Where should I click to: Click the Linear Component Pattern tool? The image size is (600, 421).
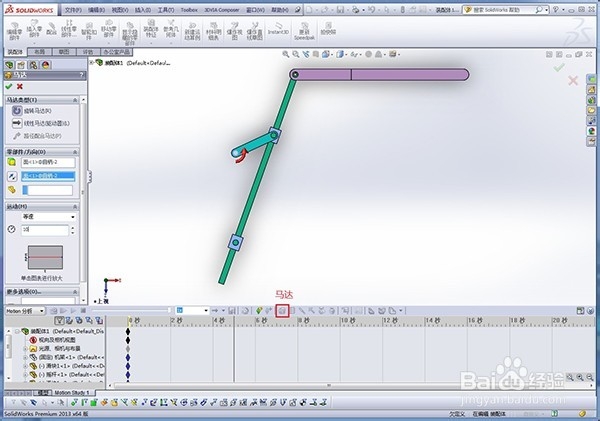click(69, 29)
